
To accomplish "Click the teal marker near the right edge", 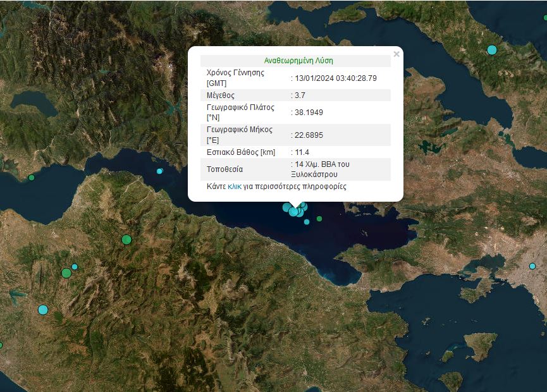I will pyautogui.click(x=532, y=266).
